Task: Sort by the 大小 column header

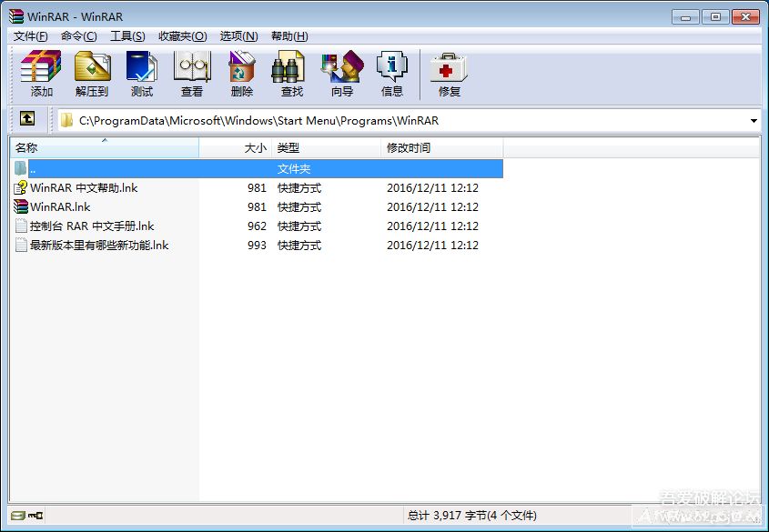Action: coord(236,147)
